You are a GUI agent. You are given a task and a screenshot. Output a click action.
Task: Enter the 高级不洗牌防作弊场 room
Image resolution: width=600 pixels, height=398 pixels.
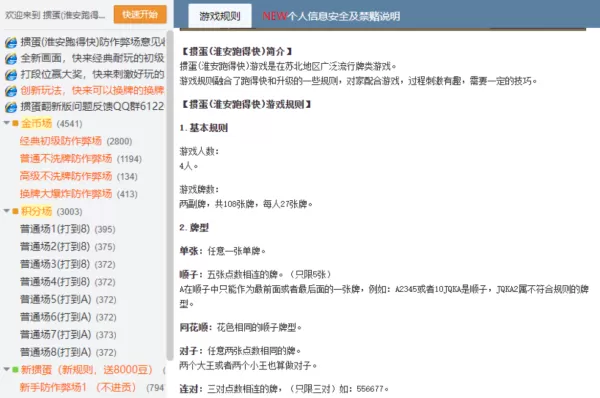pos(78,176)
